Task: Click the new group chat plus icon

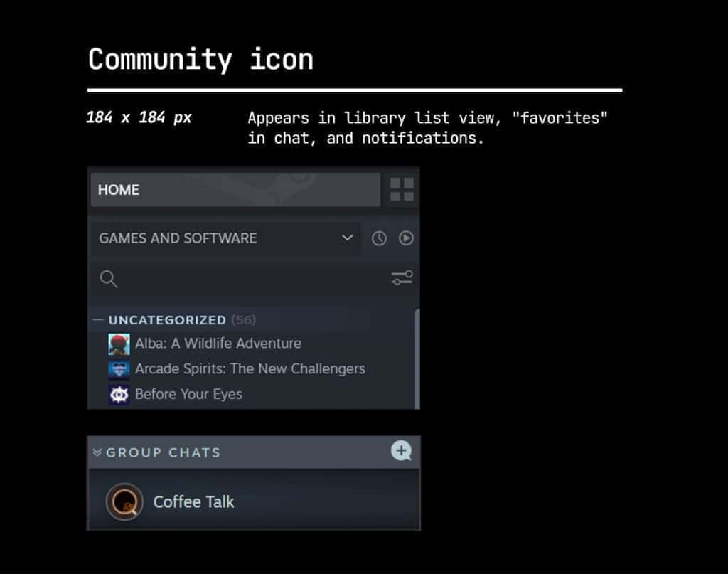Action: 401,450
